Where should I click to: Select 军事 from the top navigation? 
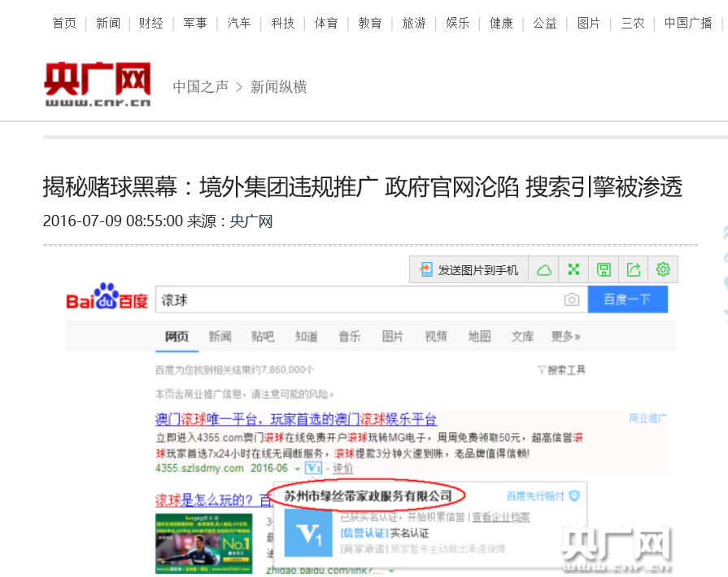(195, 24)
